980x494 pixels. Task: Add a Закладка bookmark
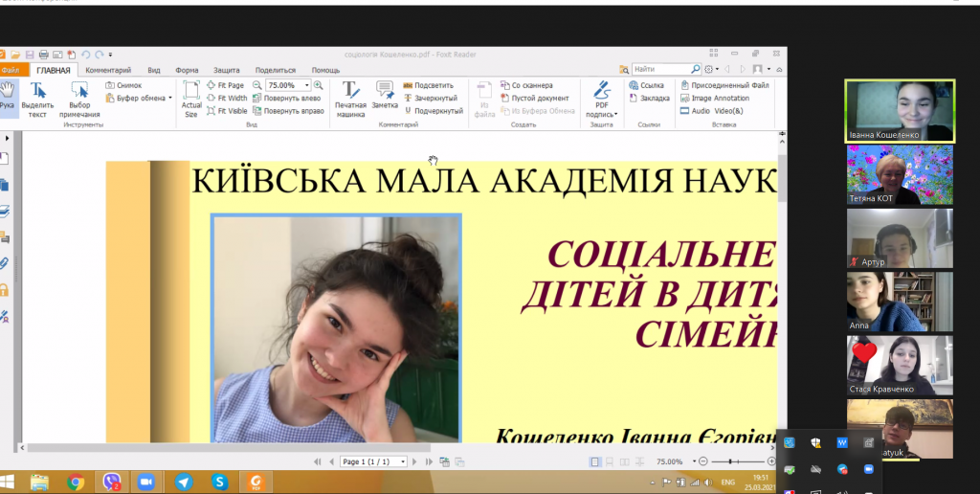[650, 99]
